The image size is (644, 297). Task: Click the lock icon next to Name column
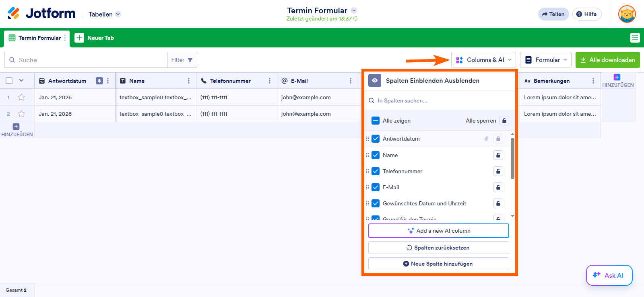click(498, 155)
